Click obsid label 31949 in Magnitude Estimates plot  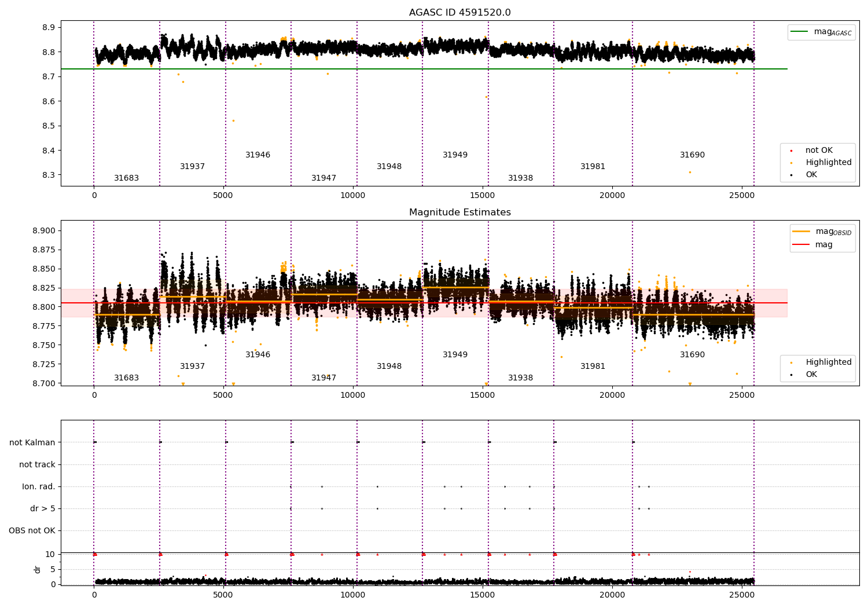pyautogui.click(x=455, y=355)
